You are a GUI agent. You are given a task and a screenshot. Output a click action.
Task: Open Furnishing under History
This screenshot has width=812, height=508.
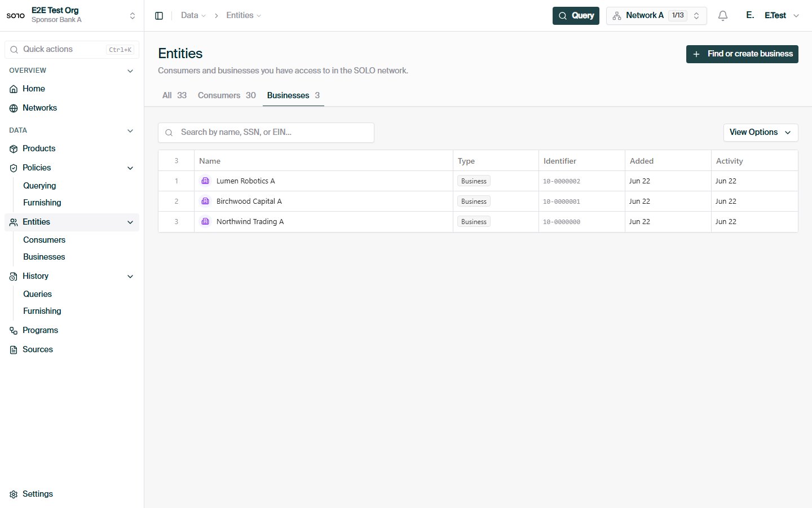(42, 311)
